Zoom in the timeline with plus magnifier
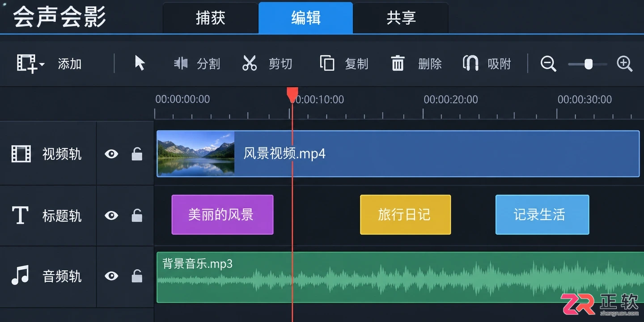The width and height of the screenshot is (644, 322). tap(625, 64)
